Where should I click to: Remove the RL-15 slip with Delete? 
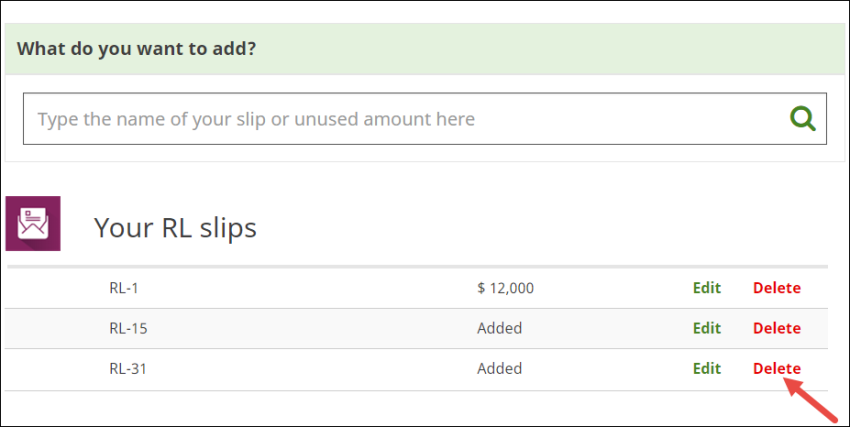[777, 328]
